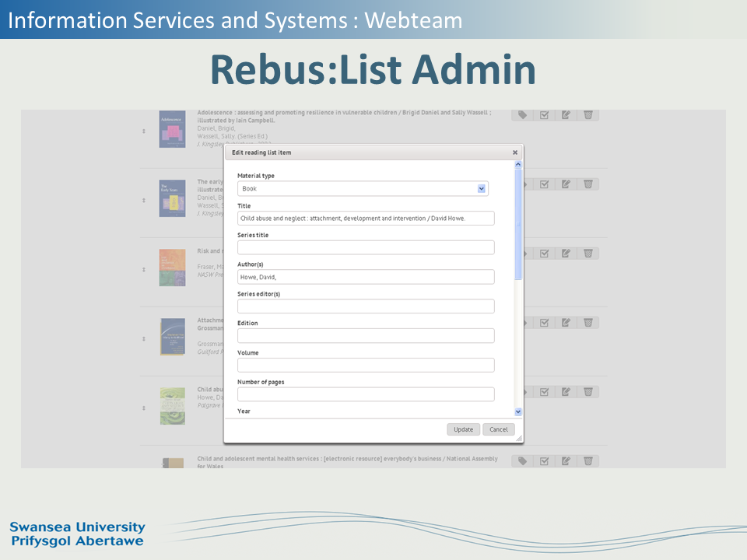Toggle the checkmark icon in the Attachment row
Screen dimensions: 747x560
coord(545,323)
